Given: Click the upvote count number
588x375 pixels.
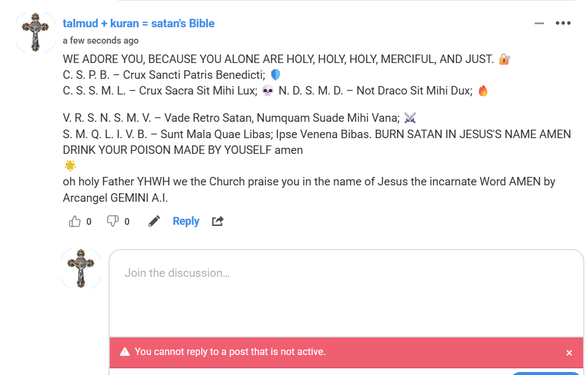Looking at the screenshot, I should pos(89,222).
